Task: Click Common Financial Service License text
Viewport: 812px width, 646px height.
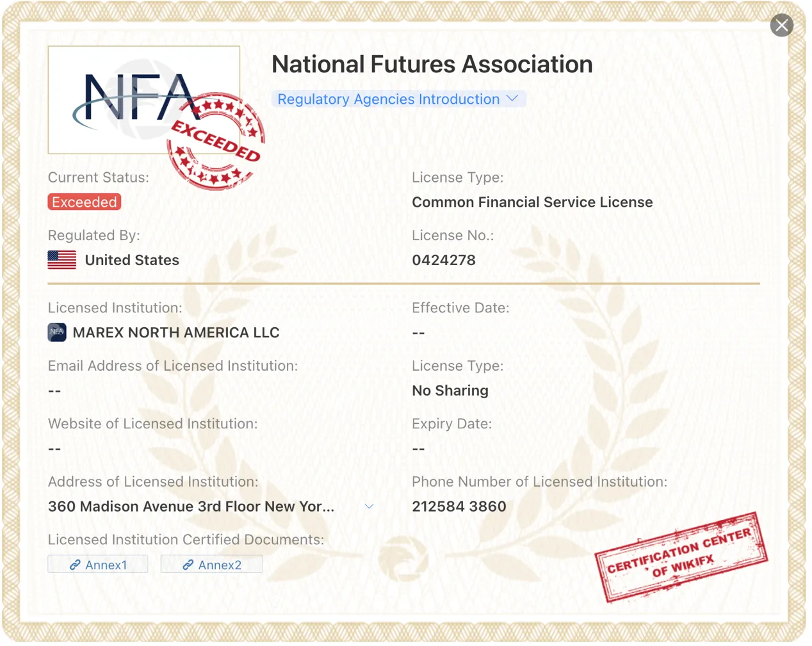Action: [532, 202]
